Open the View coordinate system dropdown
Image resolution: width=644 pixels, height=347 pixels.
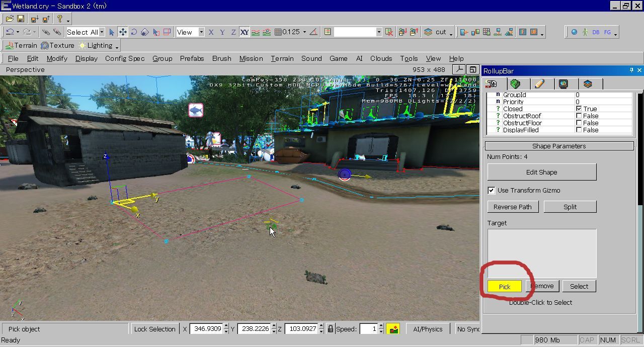(201, 32)
